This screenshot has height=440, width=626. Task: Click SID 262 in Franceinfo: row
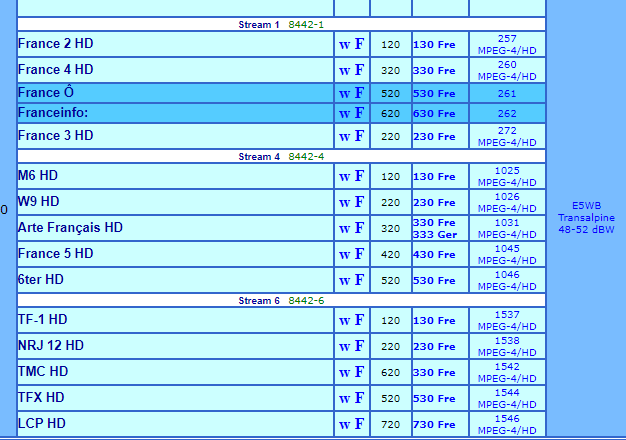click(507, 113)
